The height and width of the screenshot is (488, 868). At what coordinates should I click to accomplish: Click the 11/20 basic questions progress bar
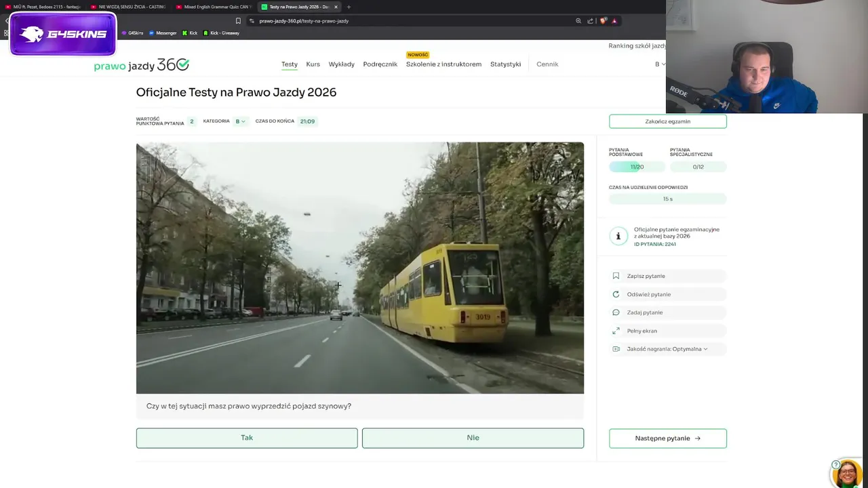637,167
